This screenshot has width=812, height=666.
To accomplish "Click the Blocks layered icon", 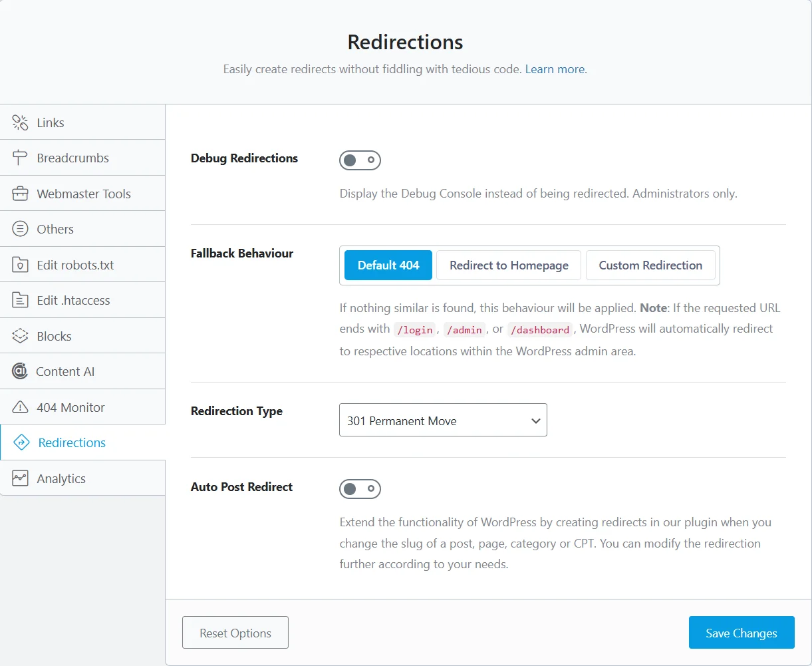I will (21, 336).
